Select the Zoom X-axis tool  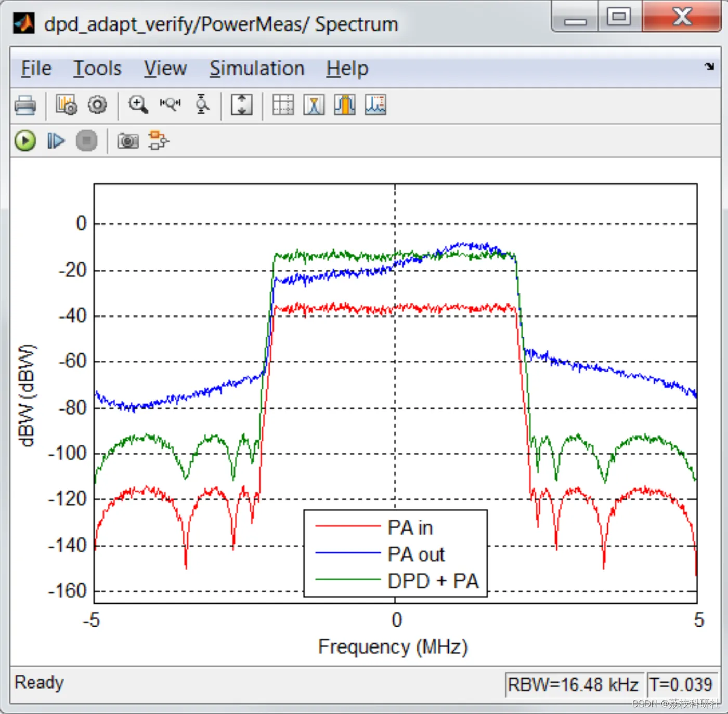(x=170, y=104)
